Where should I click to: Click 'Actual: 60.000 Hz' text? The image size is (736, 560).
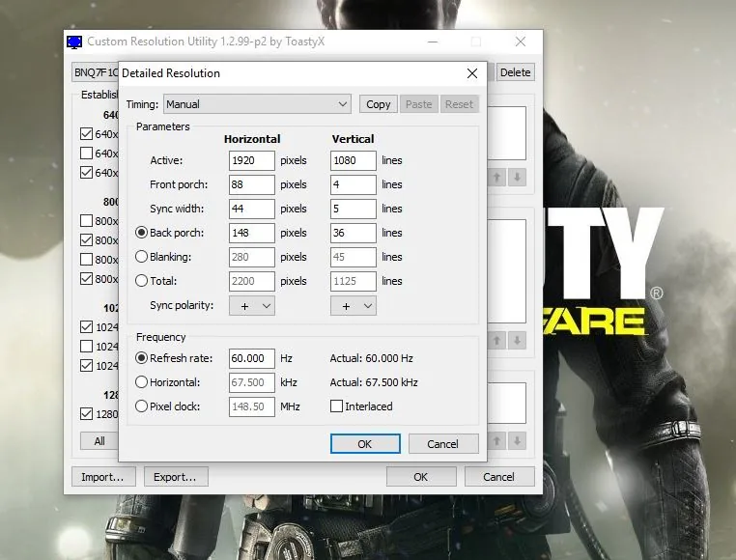point(371,358)
